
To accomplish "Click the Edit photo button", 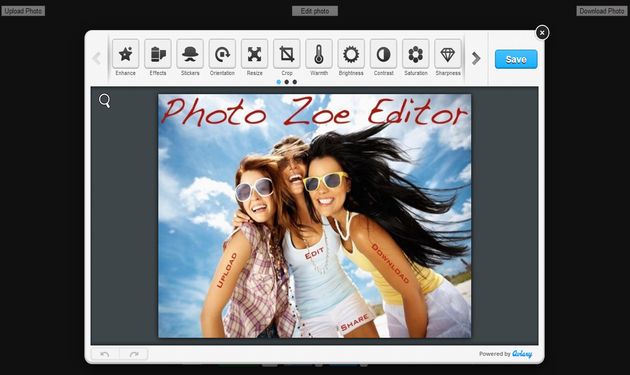I will tap(315, 11).
